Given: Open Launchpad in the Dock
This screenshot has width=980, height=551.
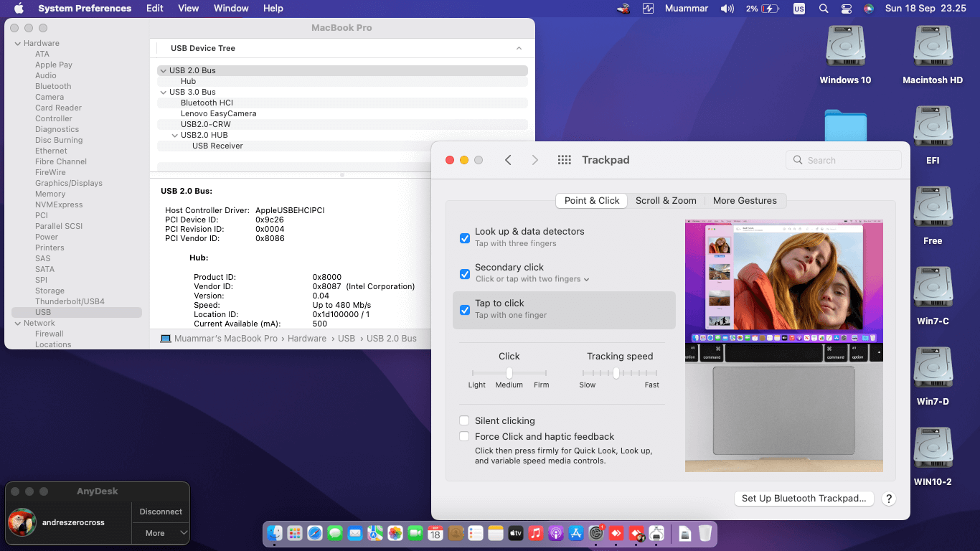Looking at the screenshot, I should coord(294,533).
